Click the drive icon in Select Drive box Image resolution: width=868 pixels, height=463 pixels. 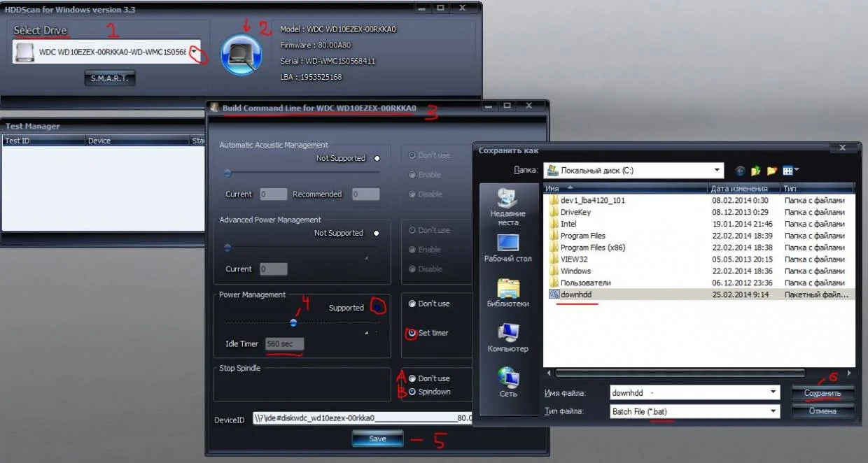coord(26,52)
